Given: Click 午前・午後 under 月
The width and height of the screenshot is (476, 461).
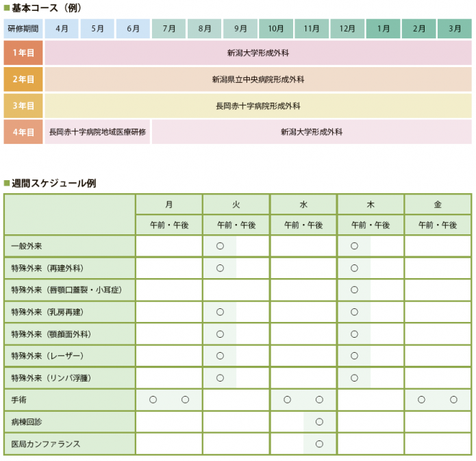Looking at the screenshot, I should point(169,225).
